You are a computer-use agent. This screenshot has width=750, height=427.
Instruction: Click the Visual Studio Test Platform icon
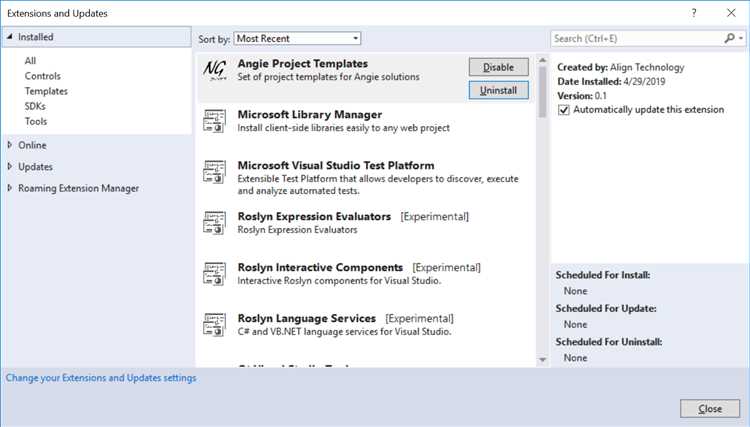coord(214,172)
